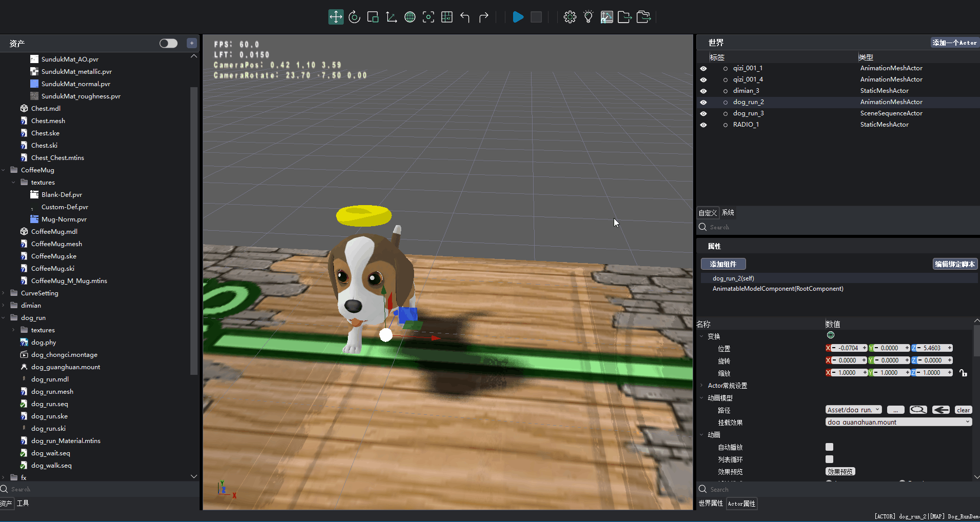
Task: Click the globe icon in transform row
Action: click(x=831, y=335)
